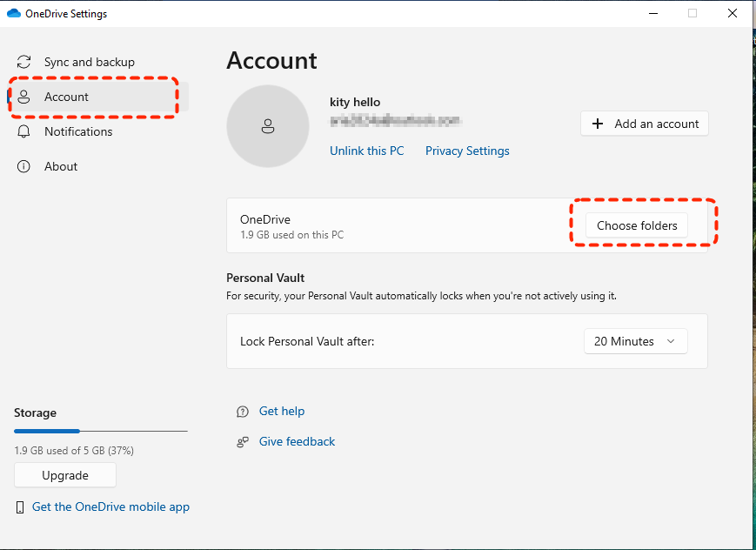This screenshot has width=756, height=550.
Task: Click the blurred account email address
Action: 395,121
